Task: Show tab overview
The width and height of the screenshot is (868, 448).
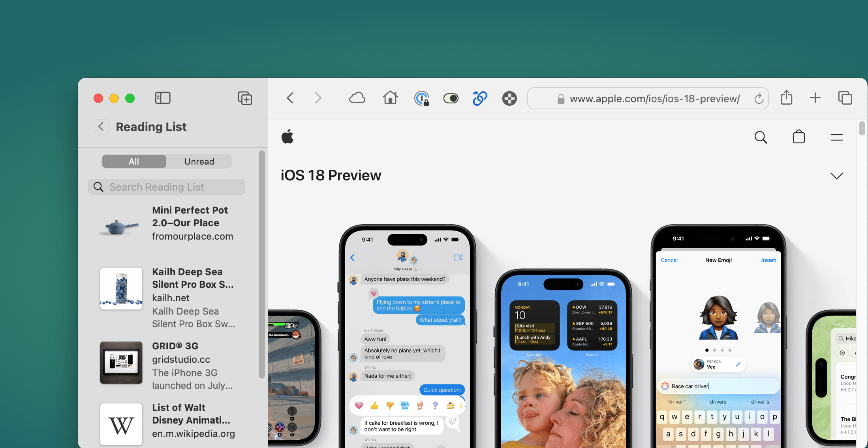Action: click(845, 98)
